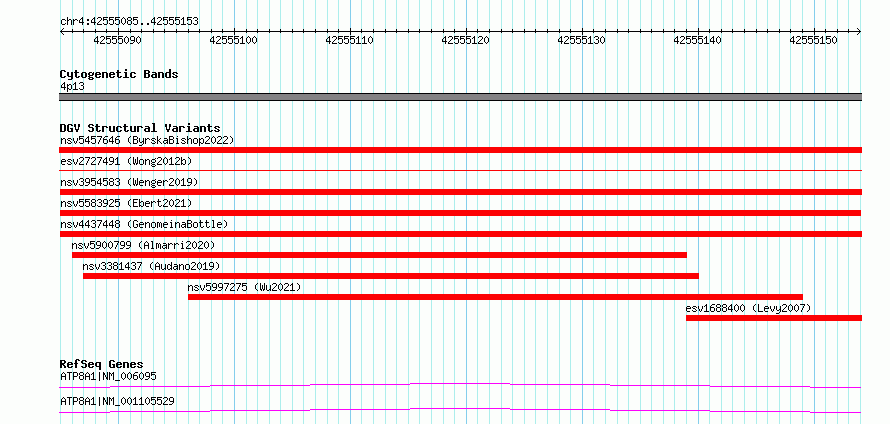This screenshot has height=424, width=890.
Task: Select the red bar under nsv5583925
Action: click(460, 213)
